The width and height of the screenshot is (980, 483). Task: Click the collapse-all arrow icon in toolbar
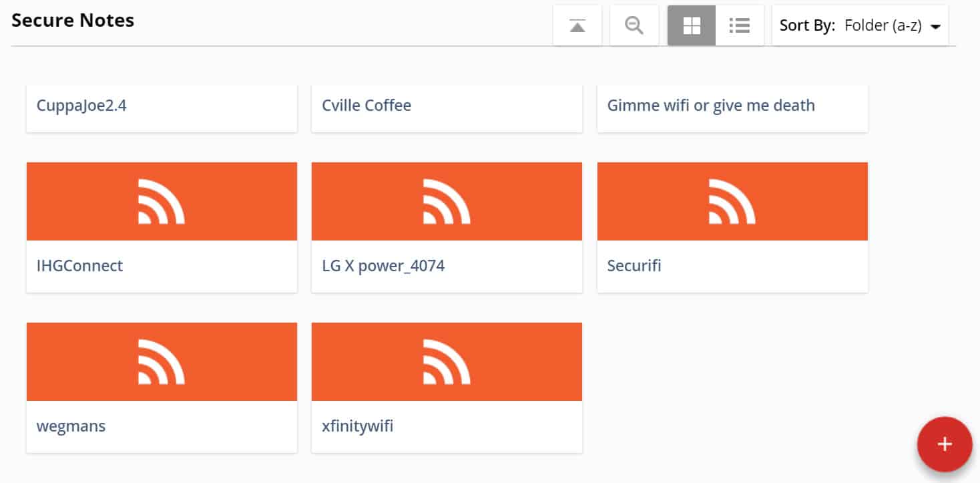pyautogui.click(x=577, y=25)
